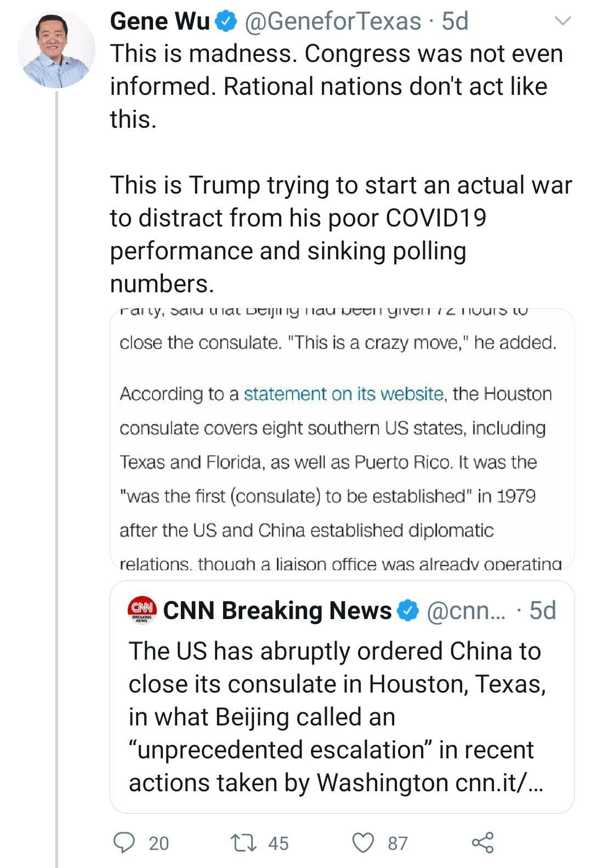Open CNN Breaking News account name

[x=277, y=611]
